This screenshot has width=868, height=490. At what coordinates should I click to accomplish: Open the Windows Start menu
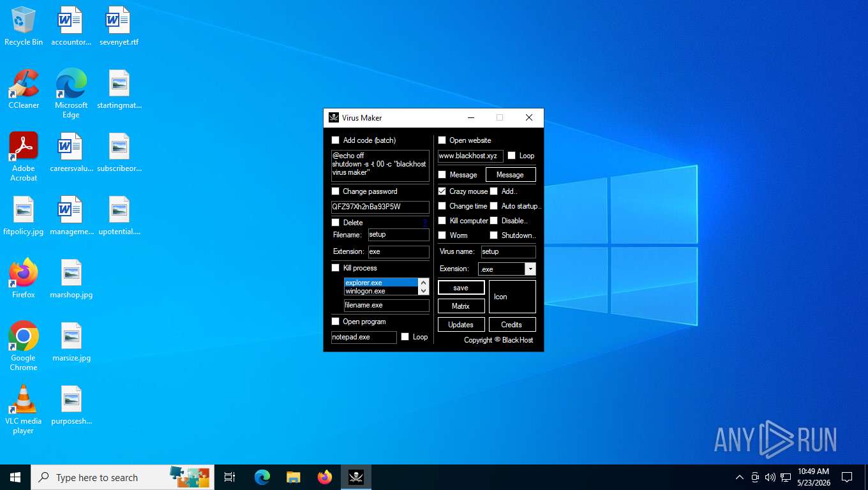pos(15,477)
